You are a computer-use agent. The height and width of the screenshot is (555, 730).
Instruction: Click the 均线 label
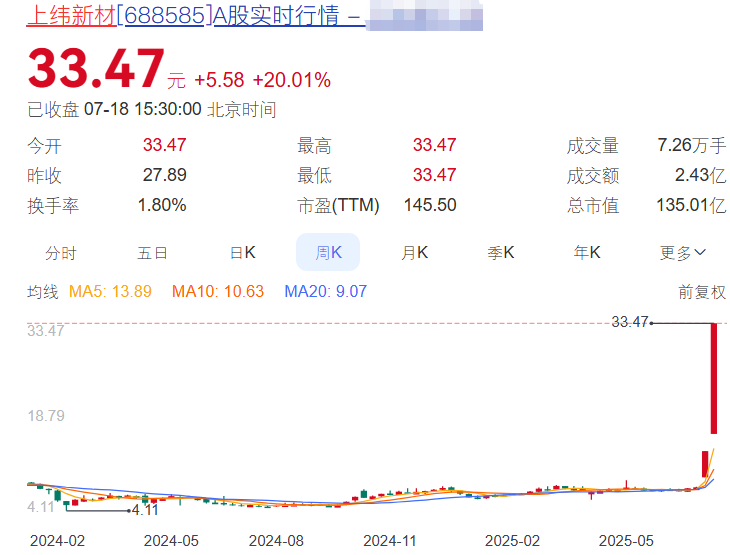point(42,292)
